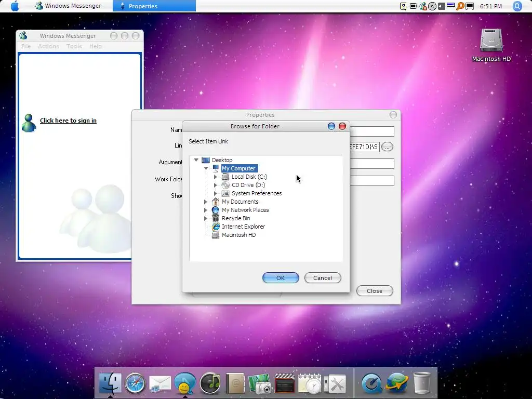
Task: Open the globe with arrow dock icon
Action: [x=396, y=383]
